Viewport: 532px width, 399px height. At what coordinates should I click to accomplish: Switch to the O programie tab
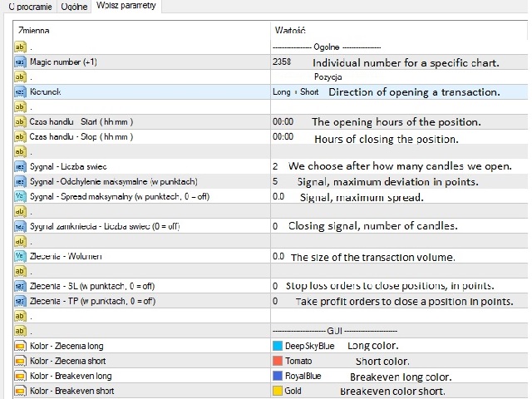[31, 6]
